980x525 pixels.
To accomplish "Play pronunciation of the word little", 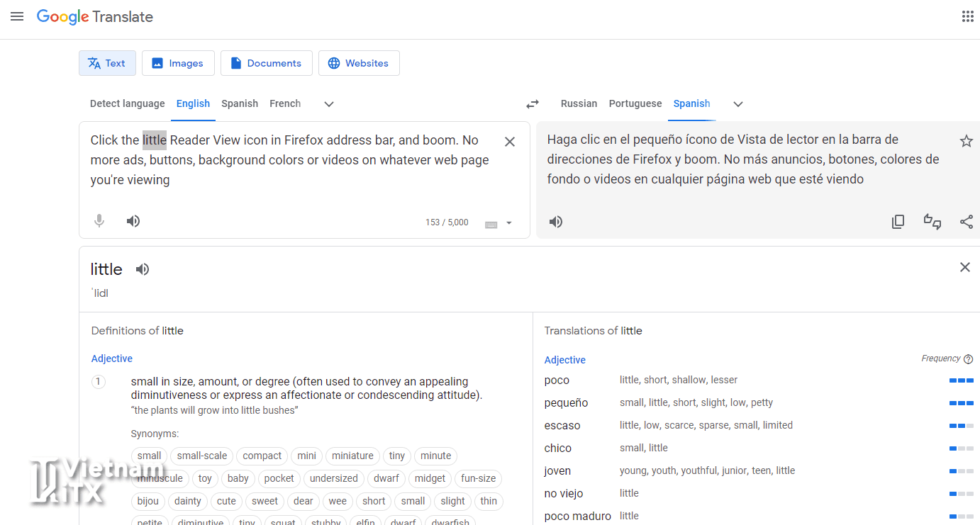I will point(143,269).
